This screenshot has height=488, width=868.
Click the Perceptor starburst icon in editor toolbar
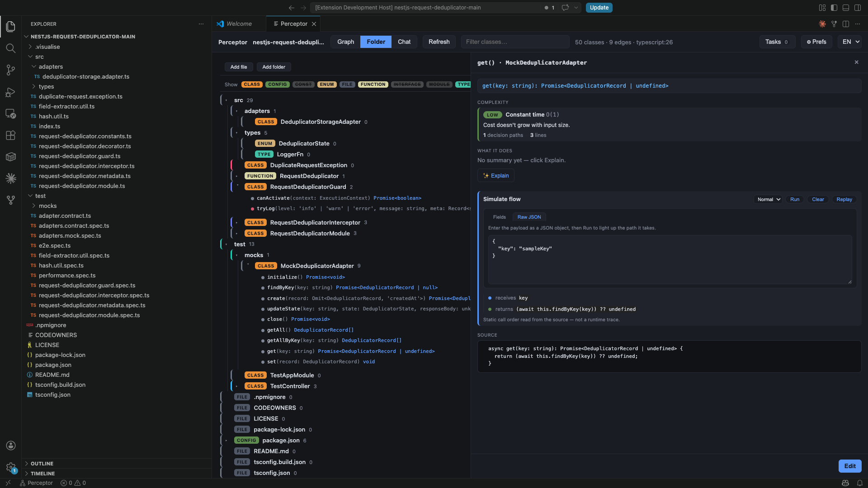pos(822,24)
